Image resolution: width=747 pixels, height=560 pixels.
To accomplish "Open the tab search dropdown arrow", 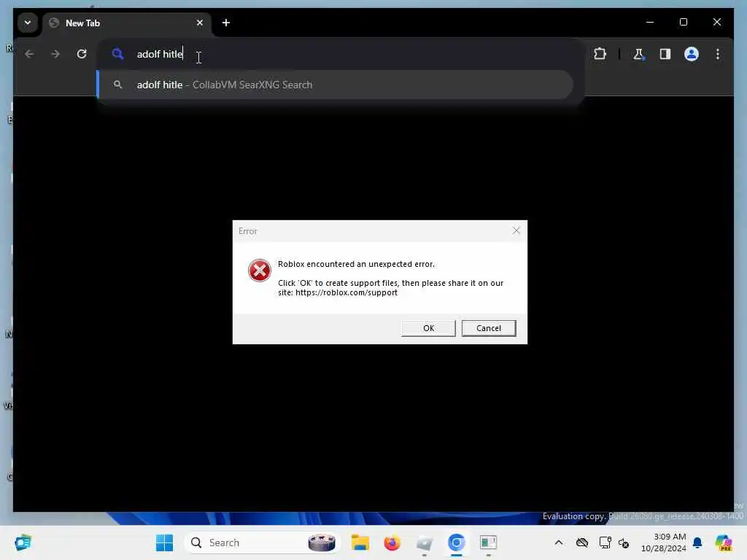I will (x=28, y=23).
